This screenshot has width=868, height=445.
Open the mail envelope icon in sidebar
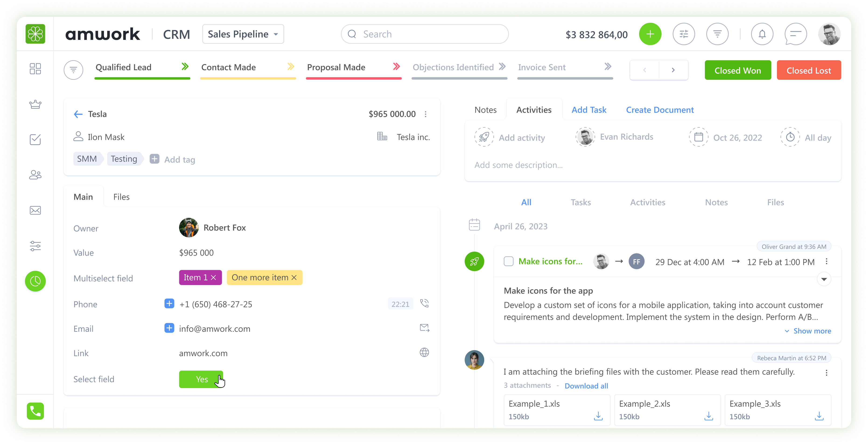(35, 211)
